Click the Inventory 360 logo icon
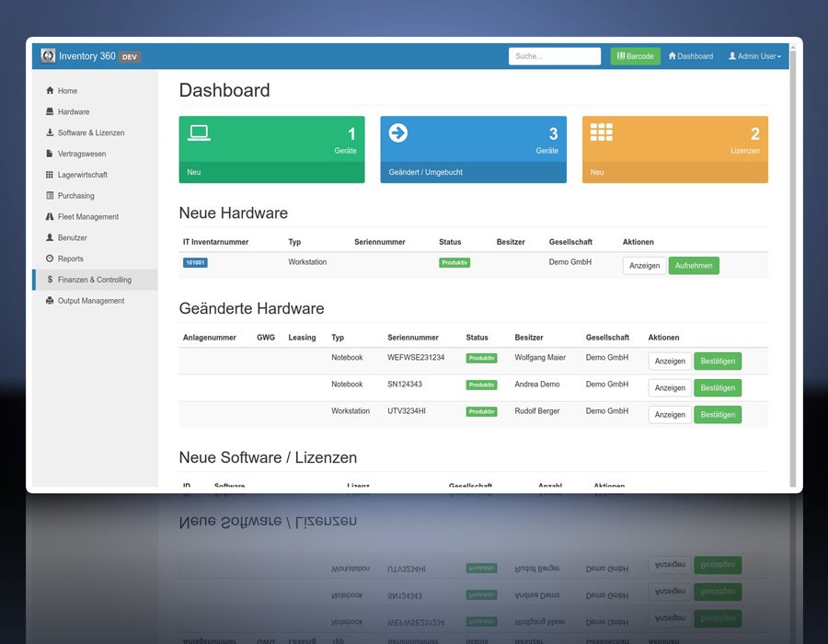This screenshot has height=644, width=828. point(48,56)
